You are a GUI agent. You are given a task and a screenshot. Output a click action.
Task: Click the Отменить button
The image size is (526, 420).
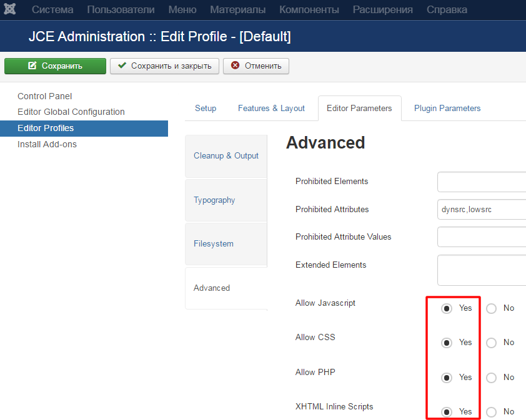256,66
